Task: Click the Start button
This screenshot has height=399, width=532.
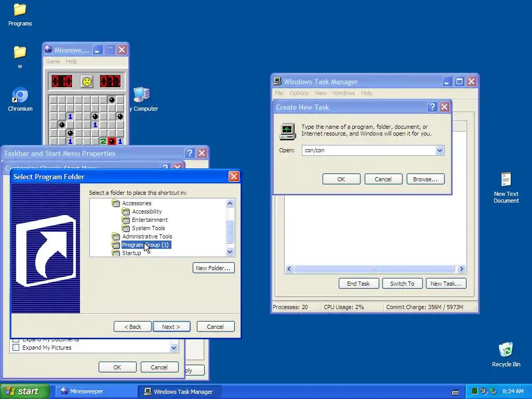Action: coord(24,391)
